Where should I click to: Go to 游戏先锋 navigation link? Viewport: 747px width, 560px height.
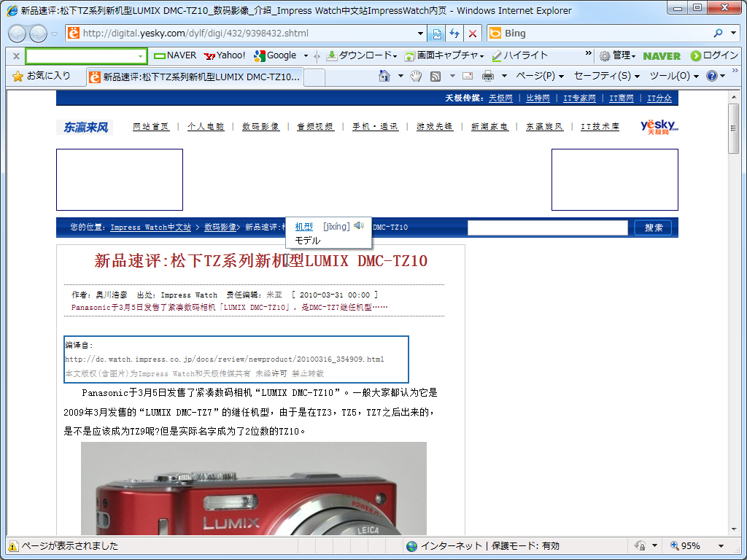pyautogui.click(x=435, y=127)
